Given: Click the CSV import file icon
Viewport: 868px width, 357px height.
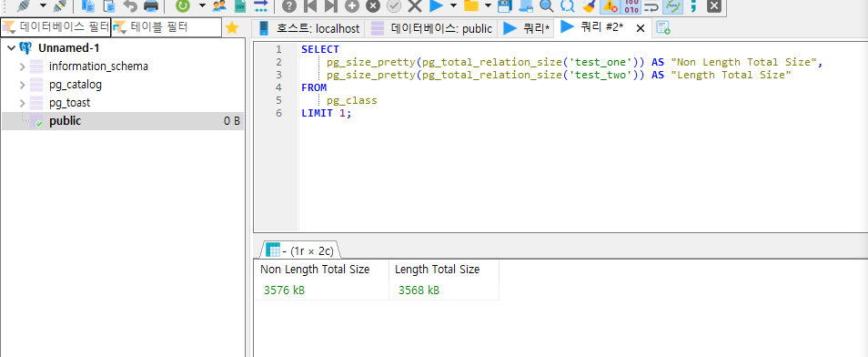Looking at the screenshot, I should coord(239,6).
